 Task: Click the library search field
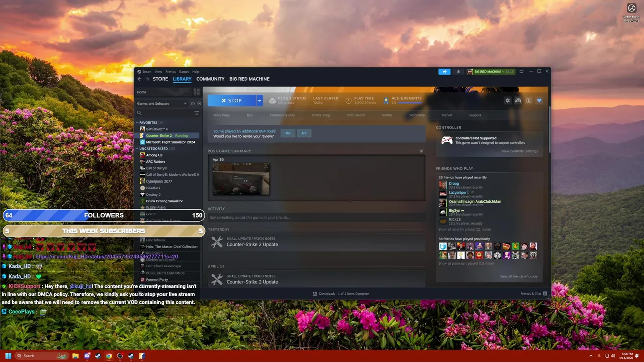click(x=164, y=113)
